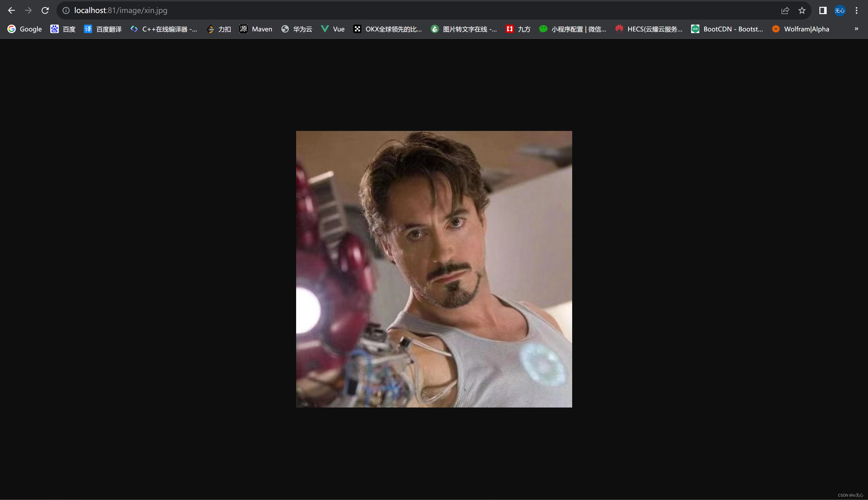Viewport: 868px width, 500px height.
Task: View site information icon in address bar
Action: [x=66, y=11]
